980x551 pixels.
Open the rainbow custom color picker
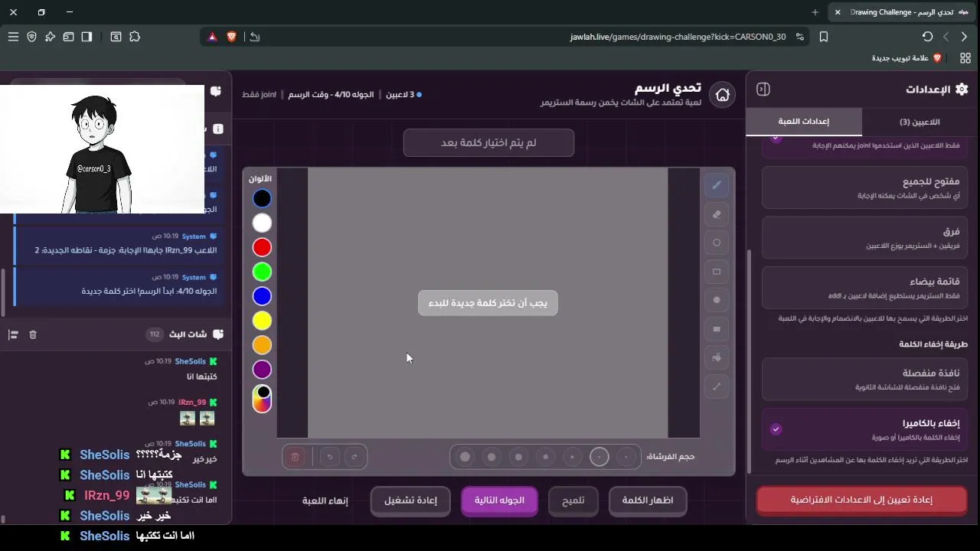(x=262, y=399)
